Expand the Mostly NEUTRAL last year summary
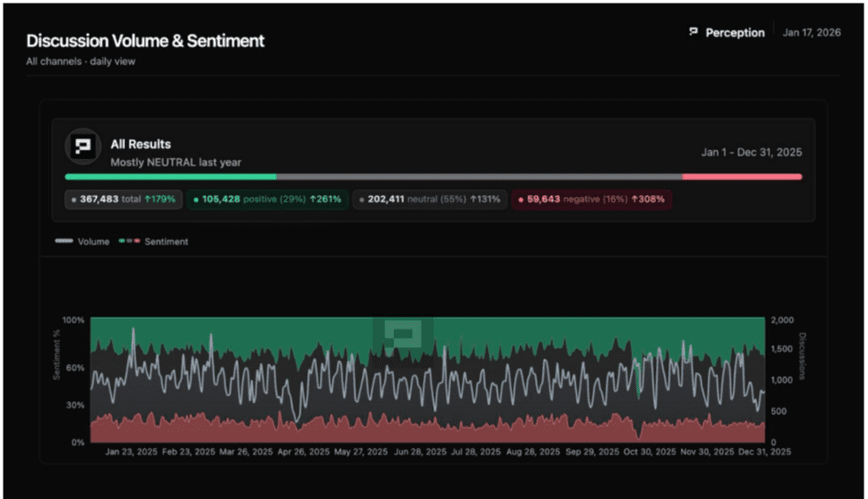The height and width of the screenshot is (499, 868). click(x=175, y=162)
